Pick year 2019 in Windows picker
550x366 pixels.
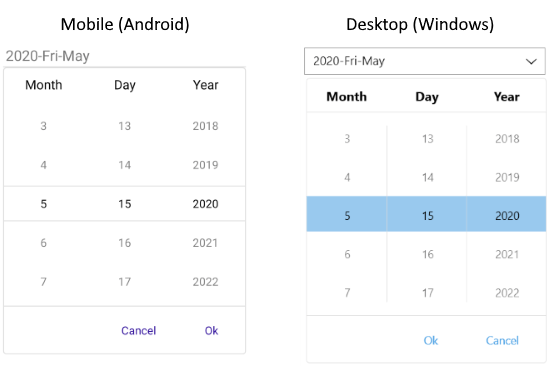[x=507, y=177]
